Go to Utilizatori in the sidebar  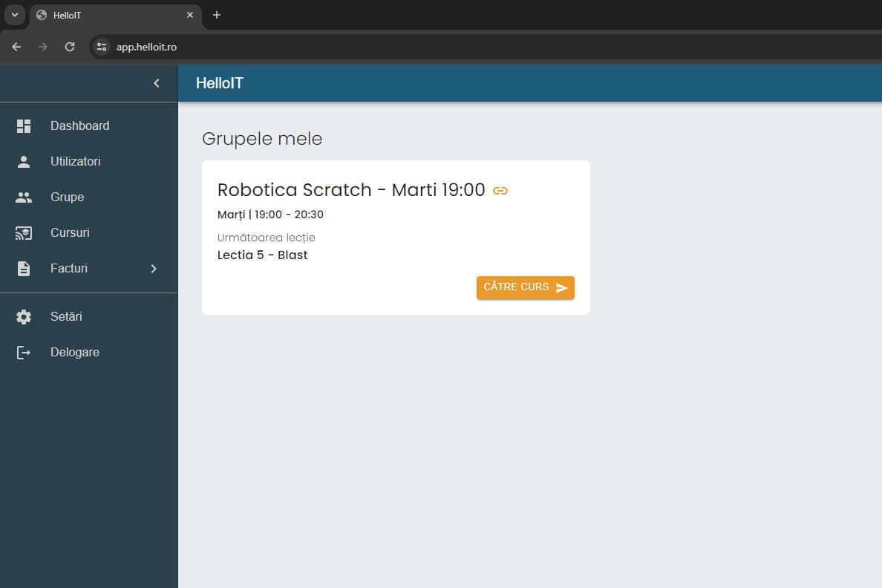89,162
